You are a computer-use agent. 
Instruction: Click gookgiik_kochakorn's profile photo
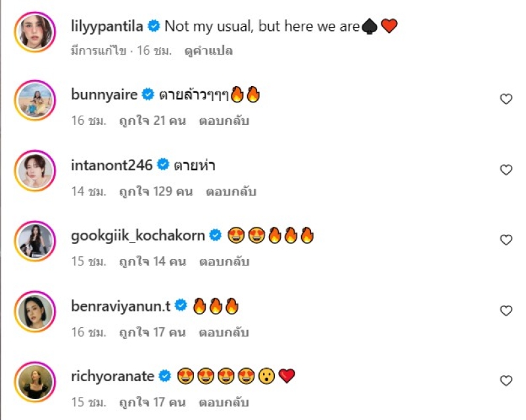(35, 241)
